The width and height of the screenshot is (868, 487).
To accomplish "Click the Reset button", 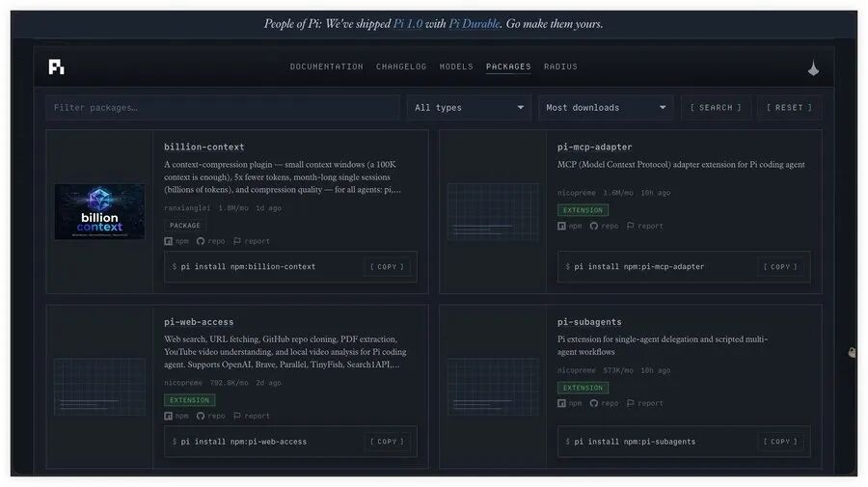I will 789,107.
